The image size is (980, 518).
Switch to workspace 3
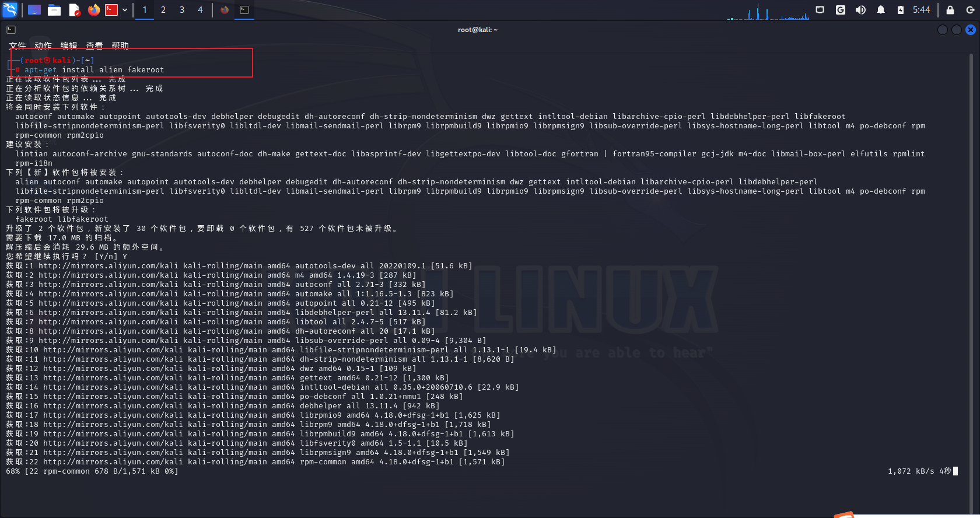182,10
